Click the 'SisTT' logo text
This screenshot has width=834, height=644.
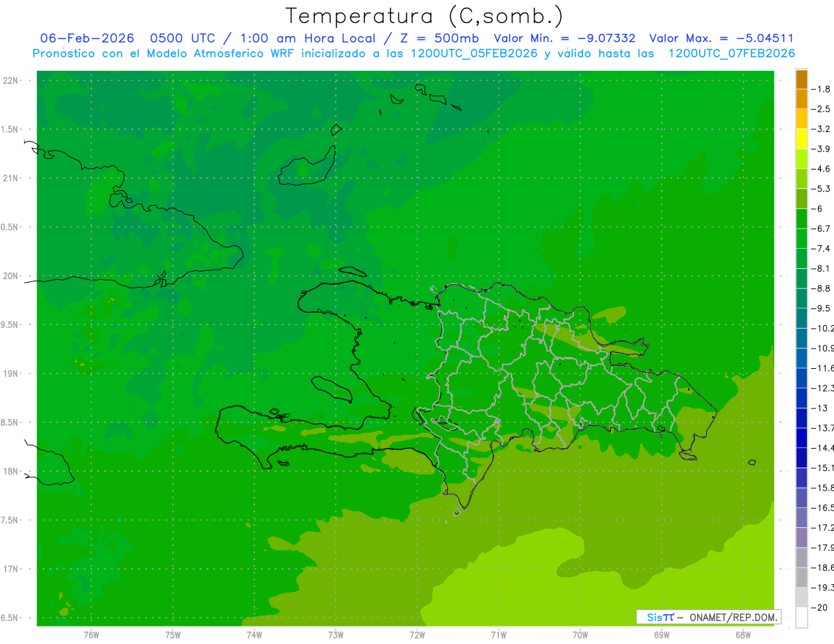coord(660,617)
